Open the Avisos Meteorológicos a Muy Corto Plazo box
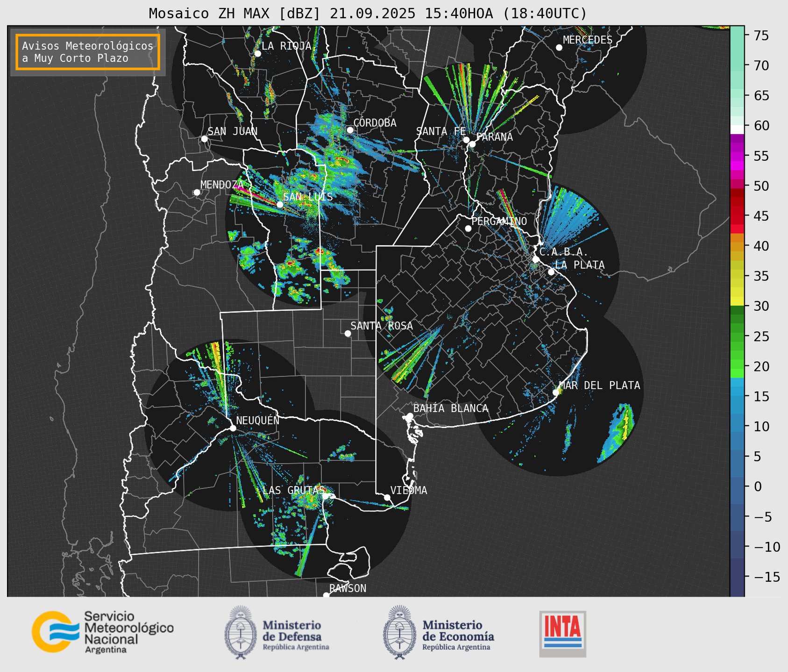788x672 pixels. (88, 52)
